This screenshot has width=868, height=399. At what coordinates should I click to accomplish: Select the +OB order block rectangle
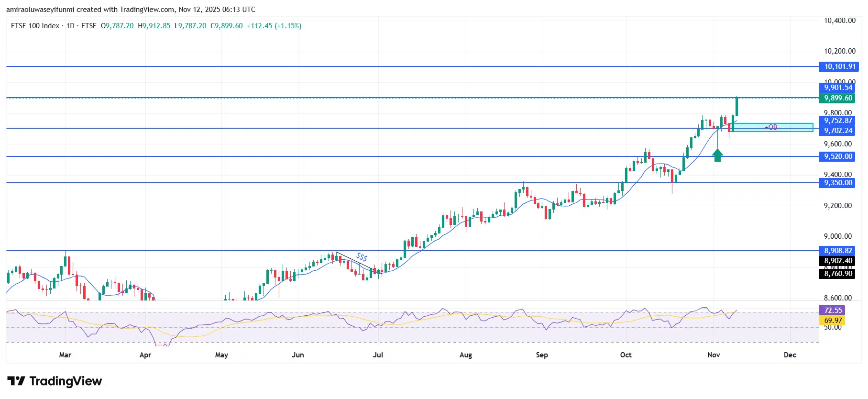[772, 127]
